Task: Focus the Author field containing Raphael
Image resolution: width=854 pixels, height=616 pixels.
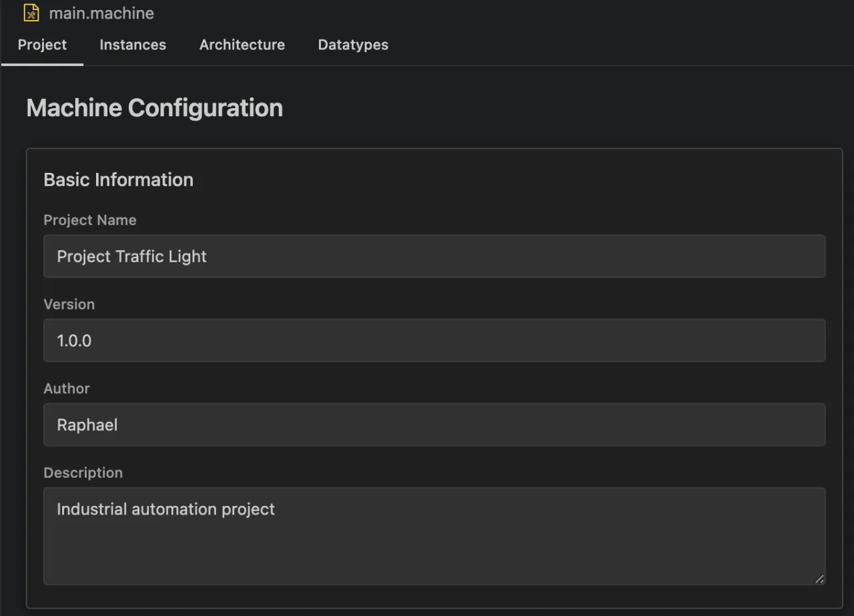Action: tap(434, 424)
